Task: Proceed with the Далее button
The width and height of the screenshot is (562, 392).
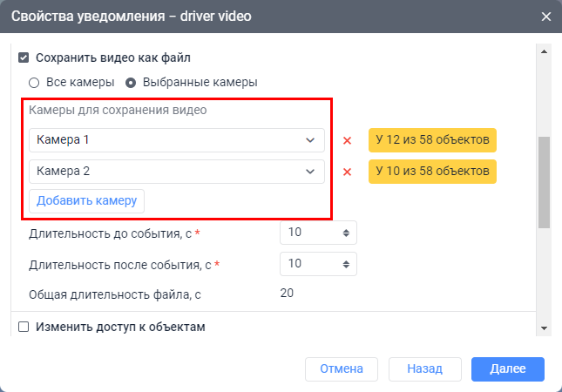Action: 507,369
